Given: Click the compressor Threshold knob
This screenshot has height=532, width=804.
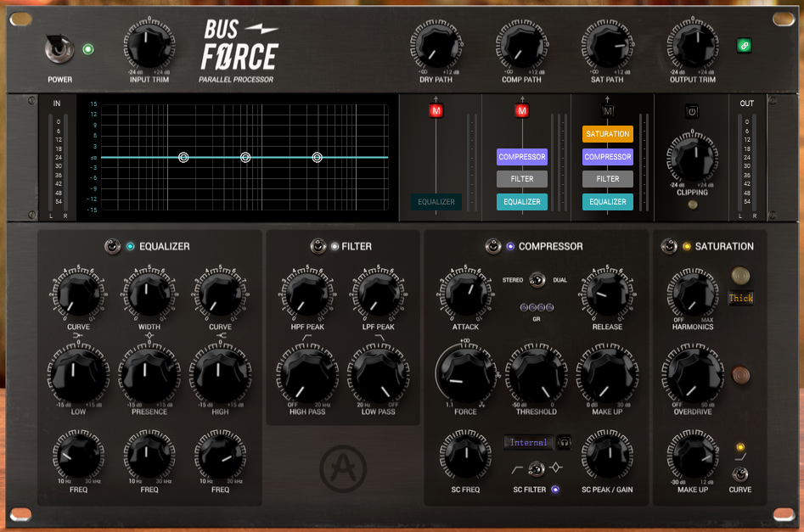Looking at the screenshot, I should pos(536,372).
